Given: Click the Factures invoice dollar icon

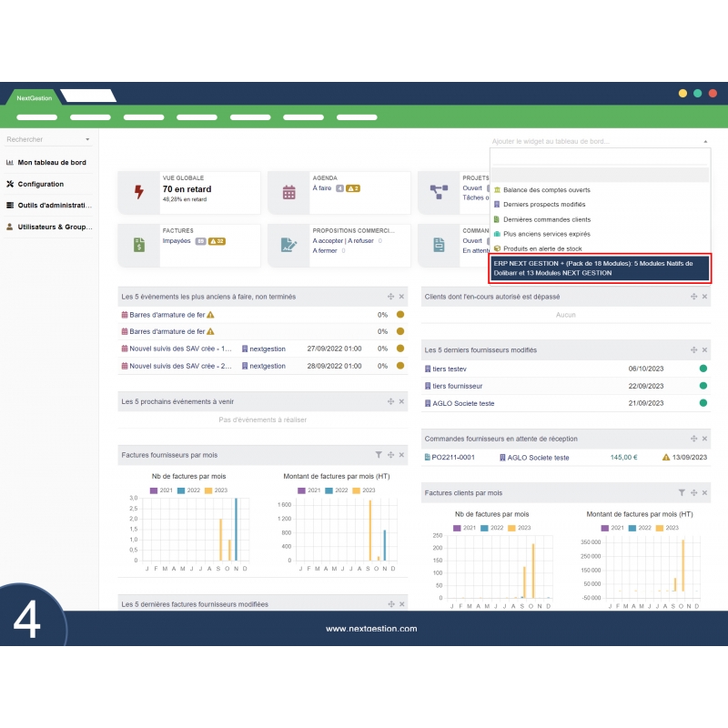Looking at the screenshot, I should [x=139, y=245].
